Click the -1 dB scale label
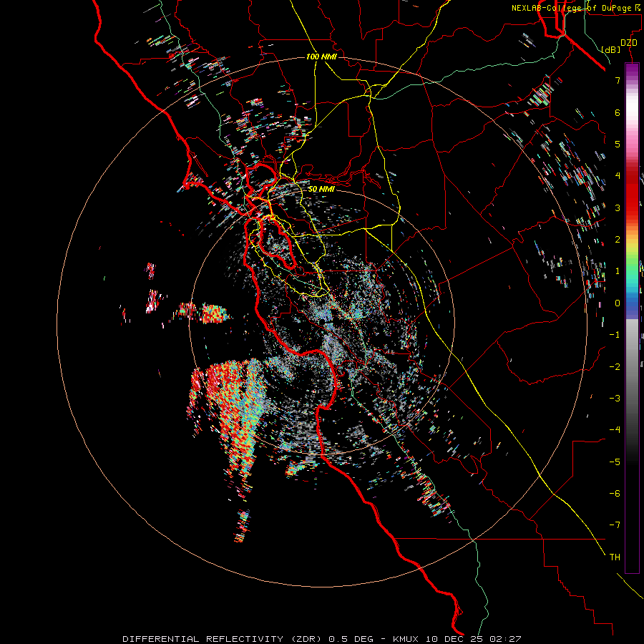The image size is (644, 644). pos(615,335)
